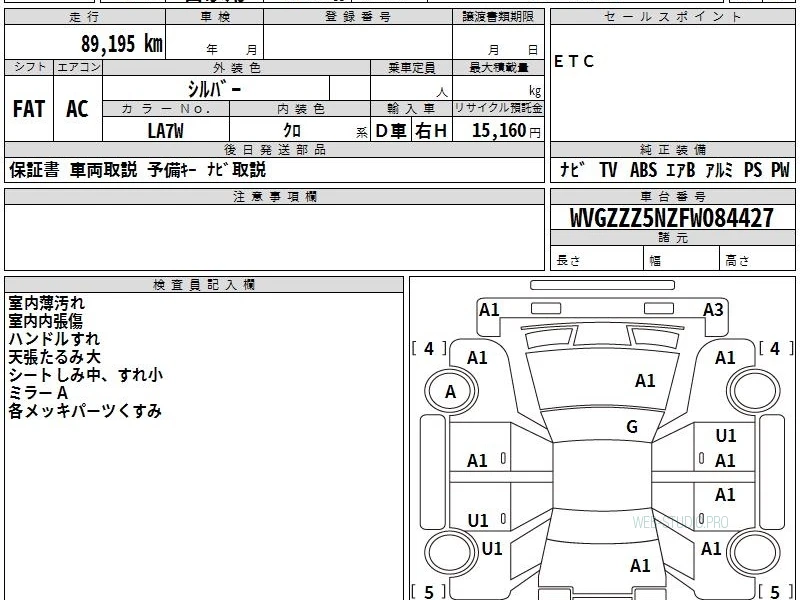Viewport: 800px width, 600px height.
Task: Click TV in the 純正装備 row
Action: click(608, 170)
